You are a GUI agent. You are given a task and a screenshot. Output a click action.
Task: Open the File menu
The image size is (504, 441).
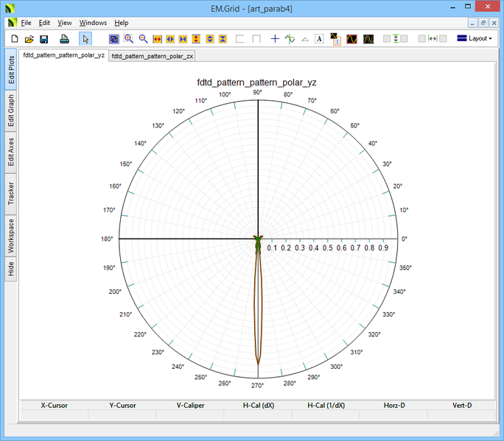[x=26, y=23]
